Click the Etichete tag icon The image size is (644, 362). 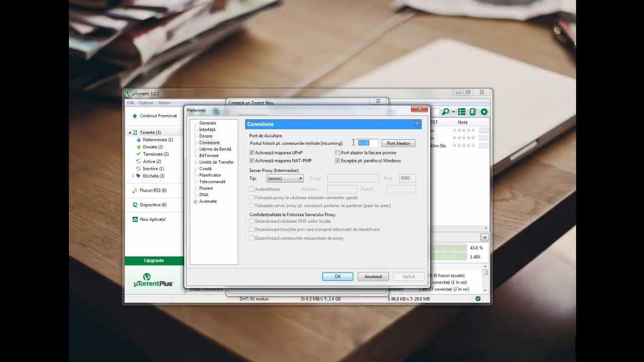click(139, 176)
